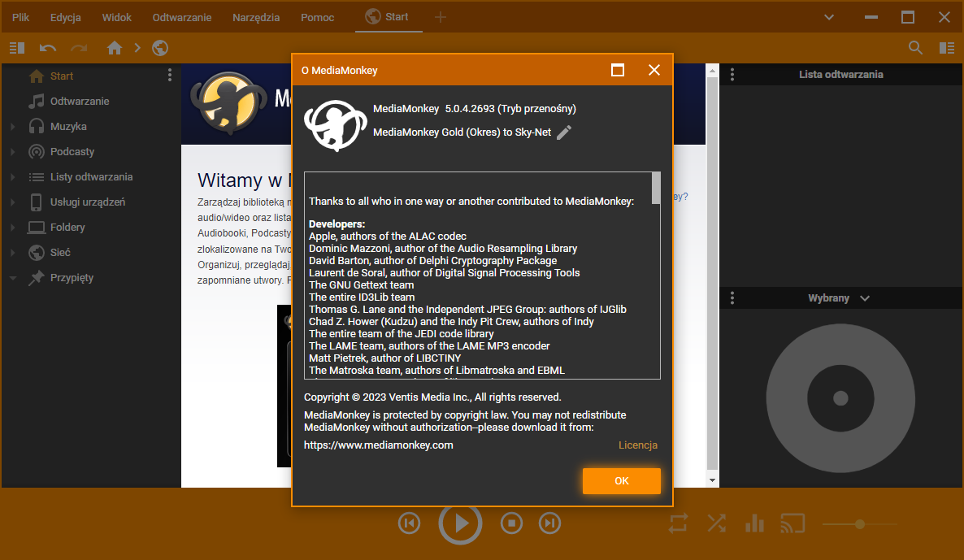
Task: Open search with magnifier icon
Action: [915, 48]
